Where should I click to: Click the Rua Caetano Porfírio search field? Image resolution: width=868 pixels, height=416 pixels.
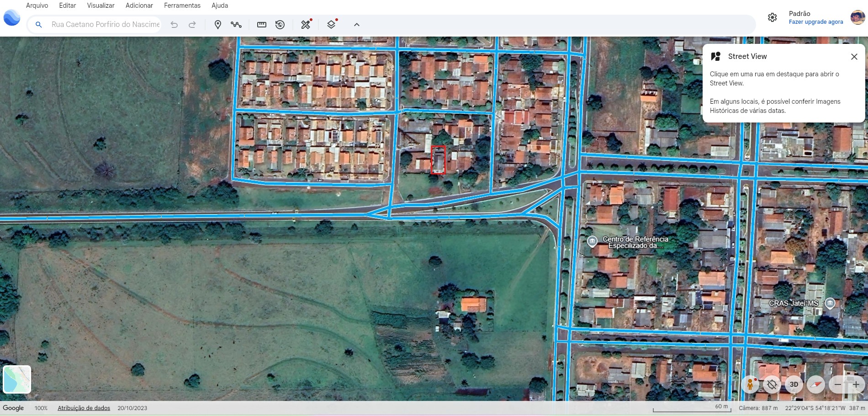105,25
